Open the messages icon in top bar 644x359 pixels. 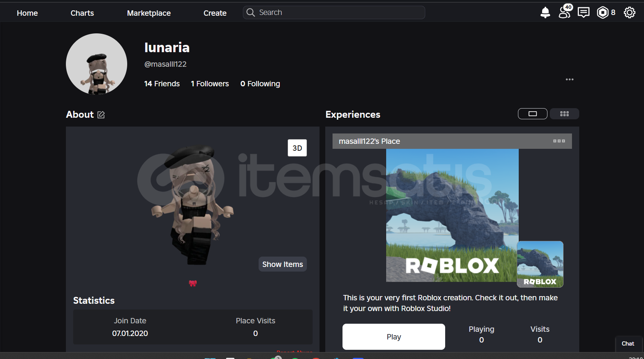click(x=583, y=13)
